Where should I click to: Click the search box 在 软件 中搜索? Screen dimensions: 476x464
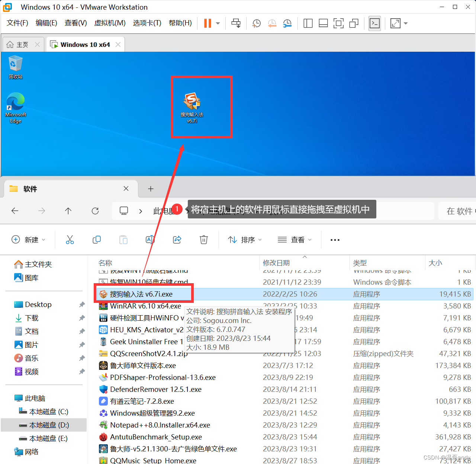click(457, 211)
